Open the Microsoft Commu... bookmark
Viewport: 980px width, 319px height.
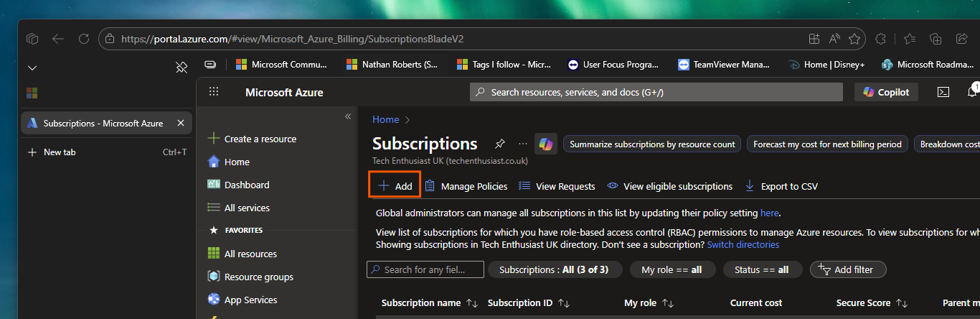coord(281,64)
